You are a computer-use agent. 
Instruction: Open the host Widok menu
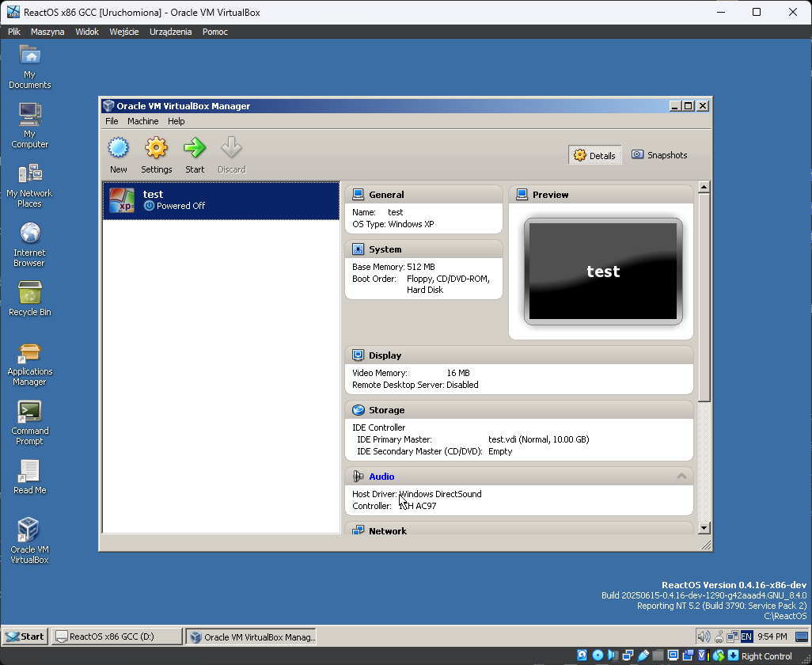coord(87,32)
